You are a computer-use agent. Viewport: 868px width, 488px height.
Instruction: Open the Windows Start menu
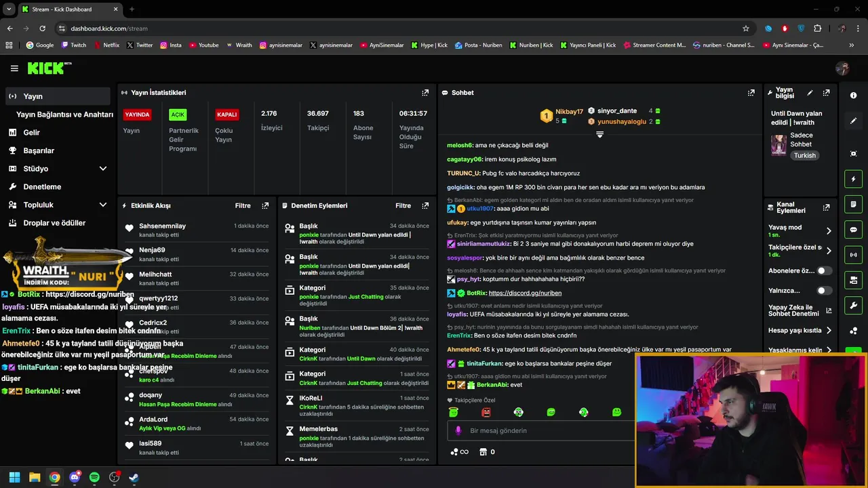14,477
